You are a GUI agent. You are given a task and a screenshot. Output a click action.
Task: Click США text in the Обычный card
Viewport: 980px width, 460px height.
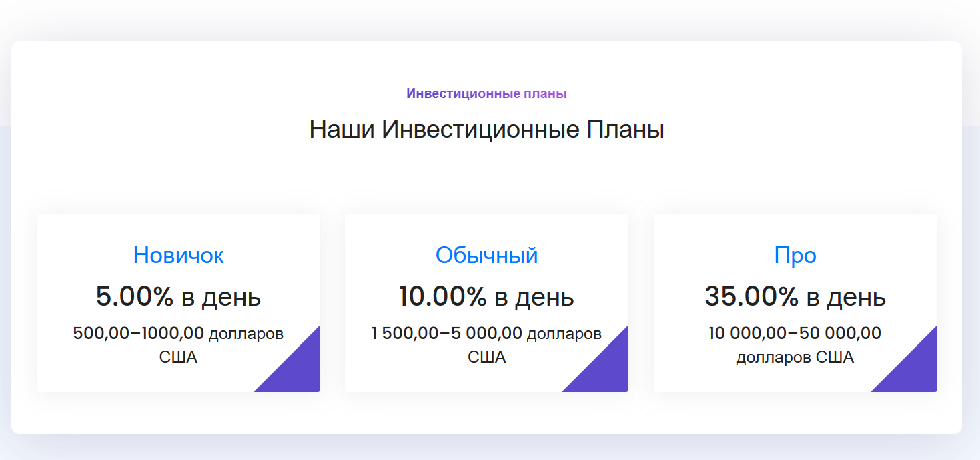pos(486,357)
